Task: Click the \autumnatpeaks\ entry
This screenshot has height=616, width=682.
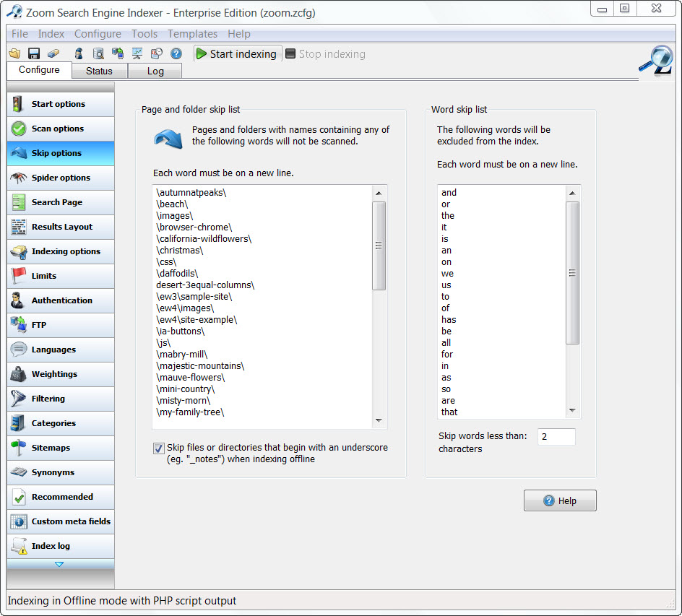Action: [191, 193]
